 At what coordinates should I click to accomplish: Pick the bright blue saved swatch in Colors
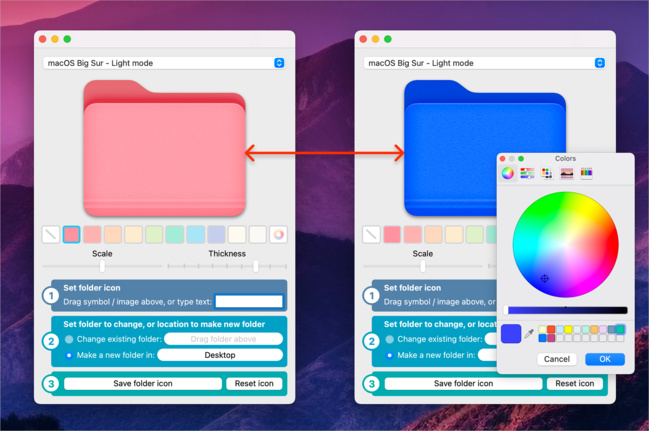[542, 338]
